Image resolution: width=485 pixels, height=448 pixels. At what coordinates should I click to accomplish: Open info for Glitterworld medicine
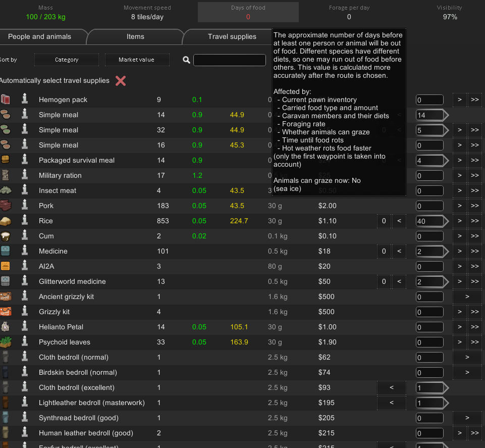tap(25, 281)
